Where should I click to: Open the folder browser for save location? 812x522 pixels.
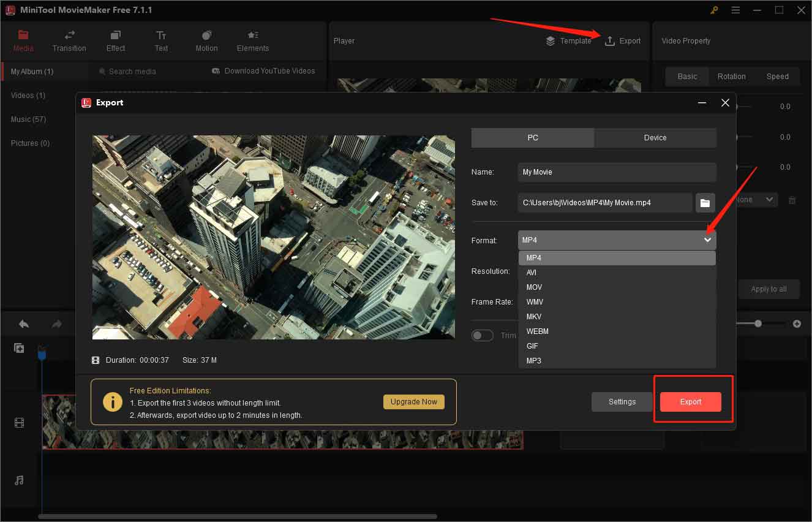[x=705, y=203]
